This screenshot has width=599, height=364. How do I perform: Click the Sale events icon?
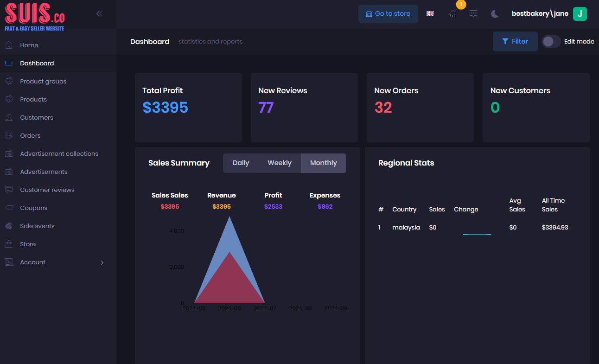click(x=9, y=226)
